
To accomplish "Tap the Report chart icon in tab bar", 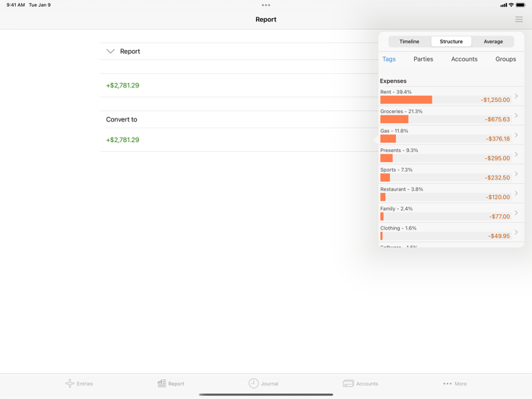I will click(x=162, y=383).
